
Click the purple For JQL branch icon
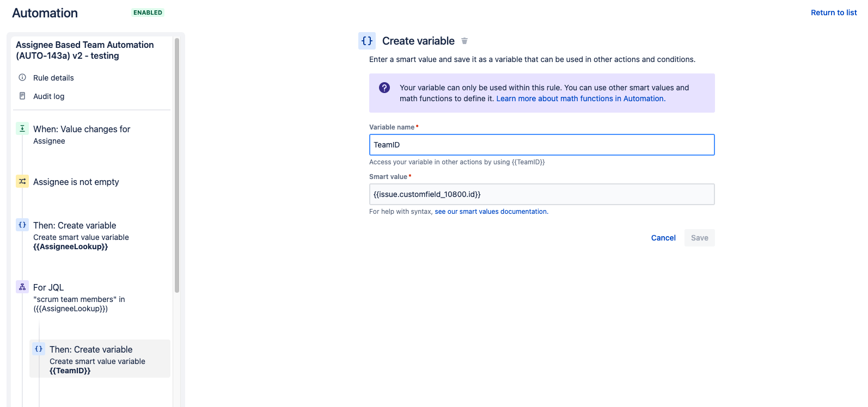coord(22,287)
